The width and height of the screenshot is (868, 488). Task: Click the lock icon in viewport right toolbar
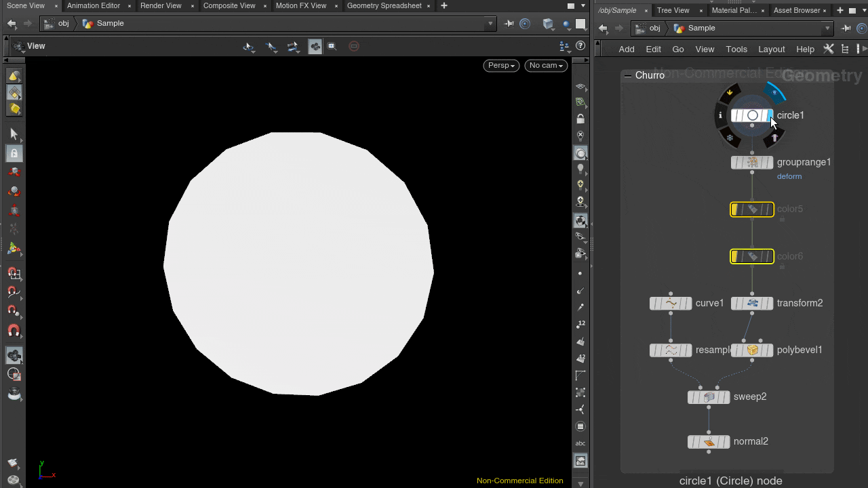pos(580,119)
